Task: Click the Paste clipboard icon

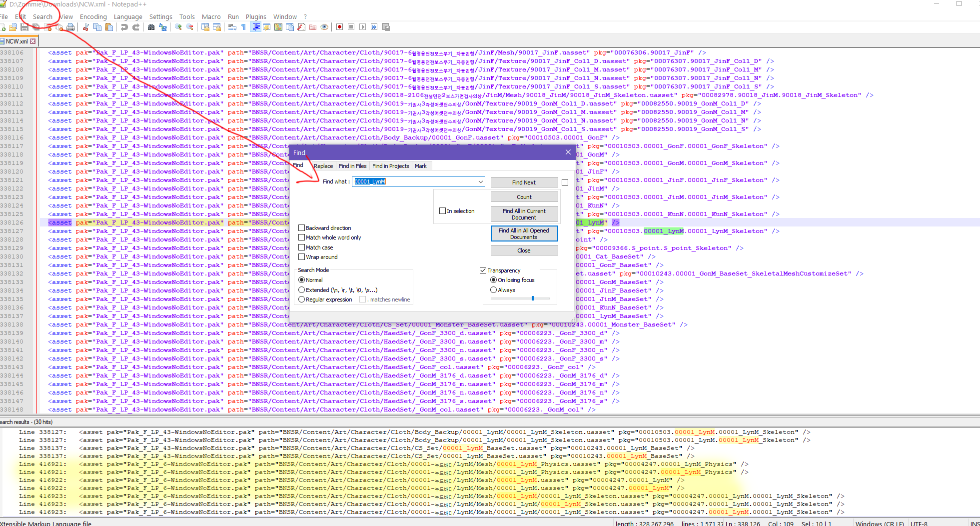Action: click(x=109, y=27)
